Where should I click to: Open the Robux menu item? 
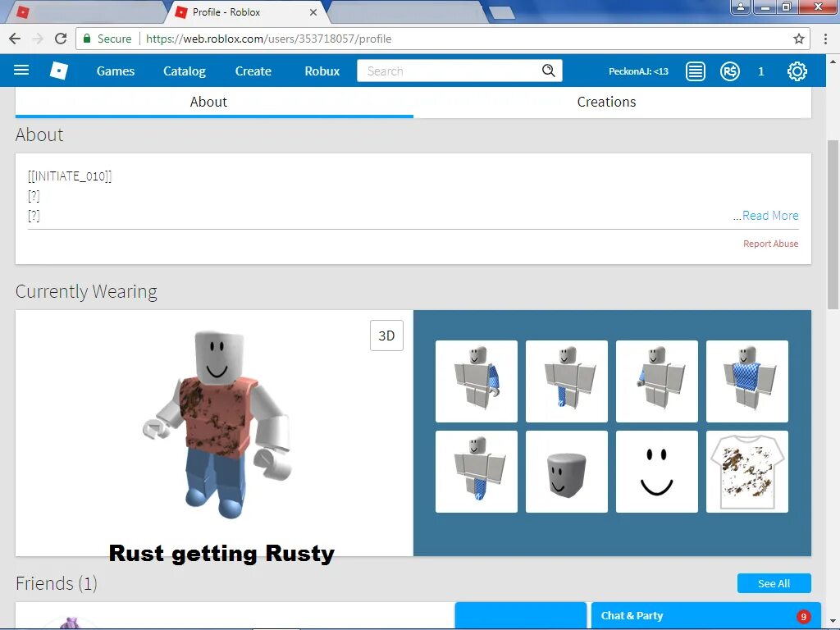[322, 71]
